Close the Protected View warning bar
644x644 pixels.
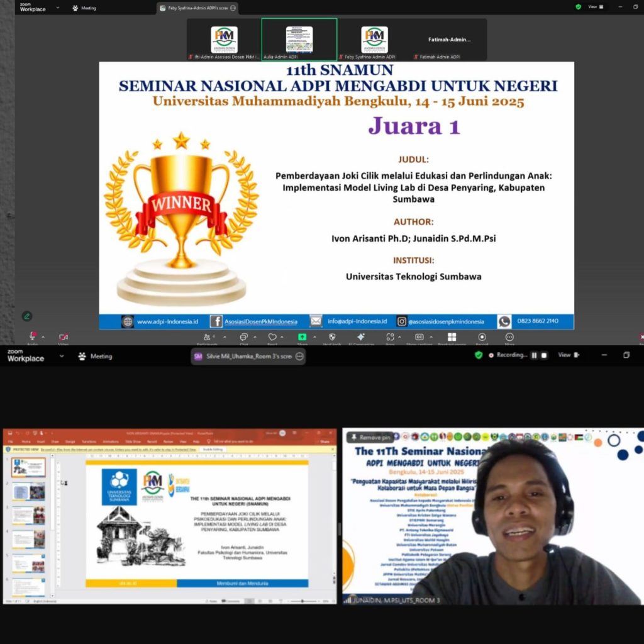pyautogui.click(x=332, y=449)
